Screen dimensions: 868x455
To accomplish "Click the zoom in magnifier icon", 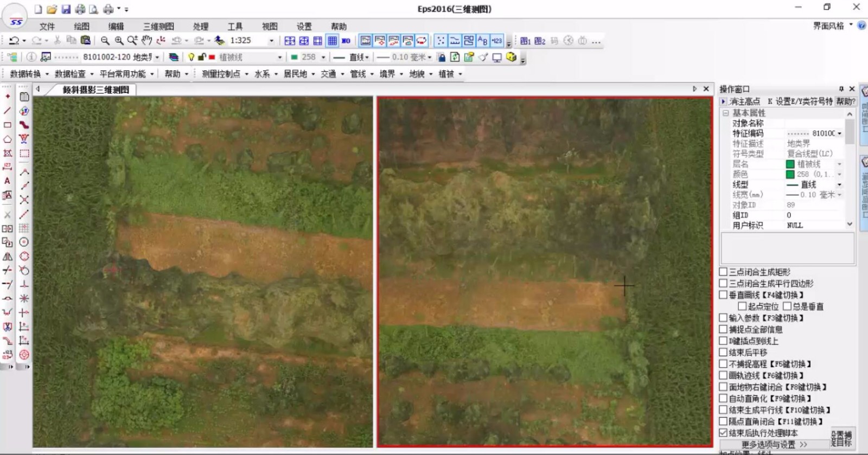I will pyautogui.click(x=119, y=41).
